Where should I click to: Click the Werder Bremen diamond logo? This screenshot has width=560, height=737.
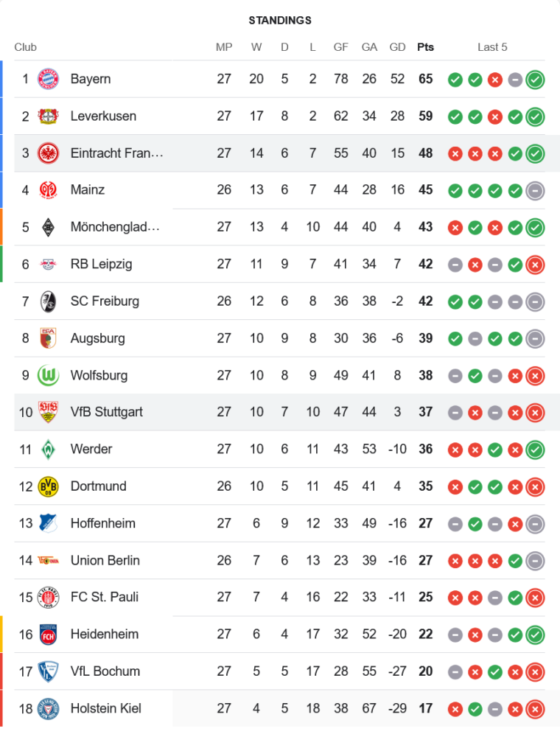pyautogui.click(x=48, y=450)
